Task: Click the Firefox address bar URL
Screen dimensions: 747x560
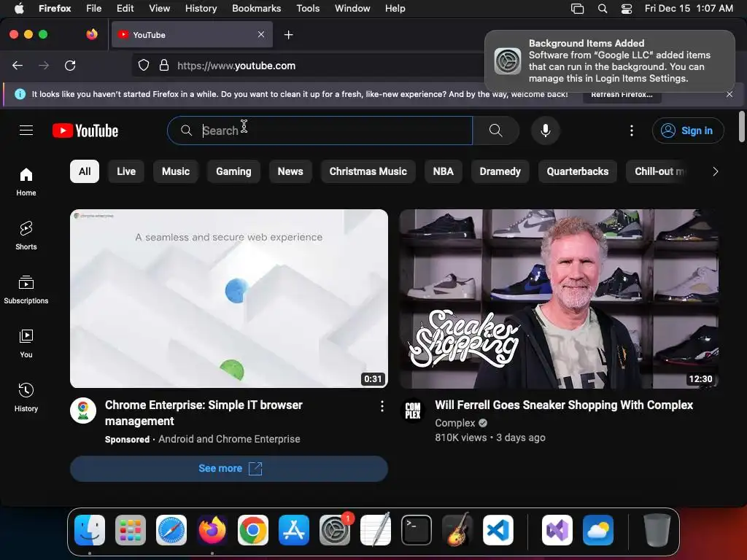Action: 236,66
